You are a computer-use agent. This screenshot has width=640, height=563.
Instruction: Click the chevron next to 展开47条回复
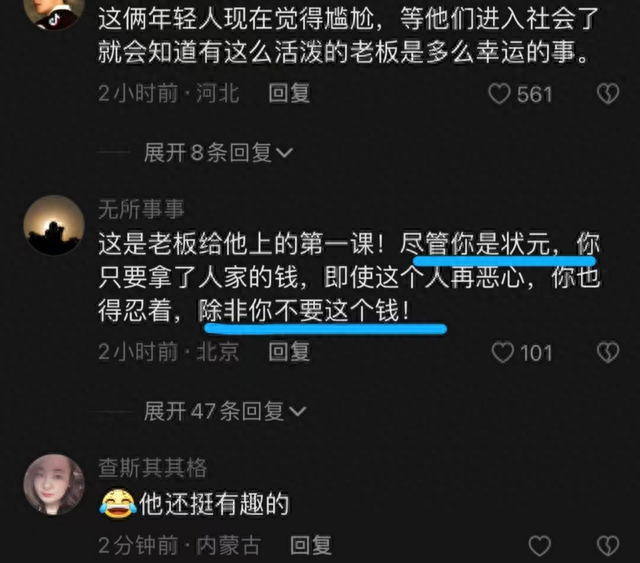[297, 412]
